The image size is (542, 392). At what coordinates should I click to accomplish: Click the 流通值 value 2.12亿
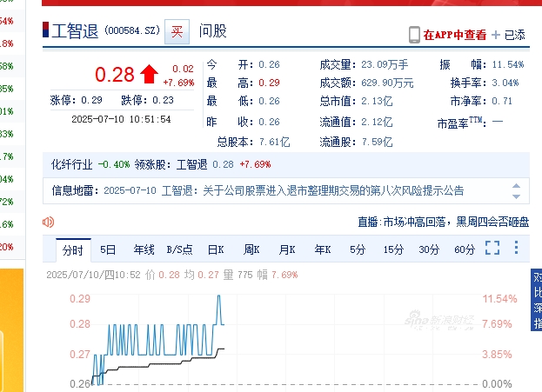coord(377,122)
